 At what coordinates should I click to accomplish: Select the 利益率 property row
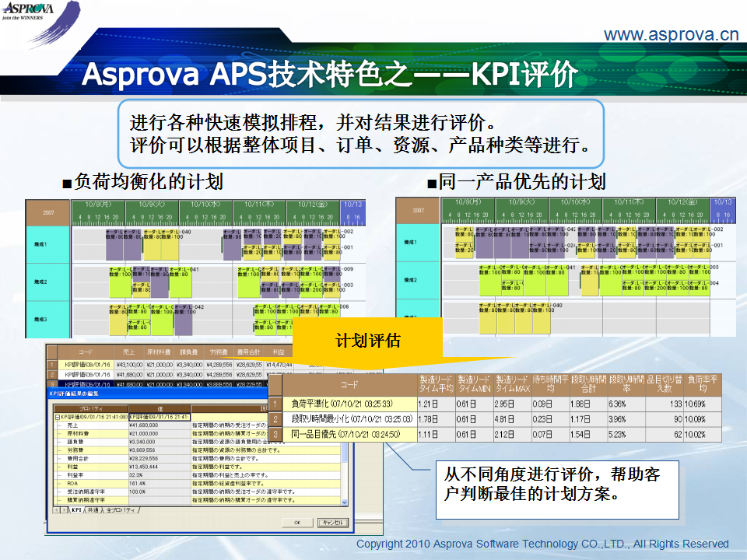[196, 475]
